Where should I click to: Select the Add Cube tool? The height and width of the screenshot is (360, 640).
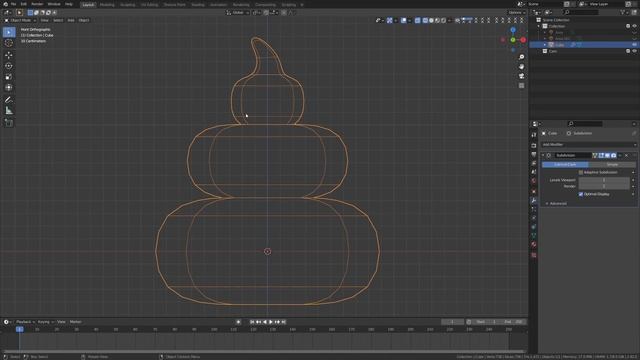[x=9, y=122]
